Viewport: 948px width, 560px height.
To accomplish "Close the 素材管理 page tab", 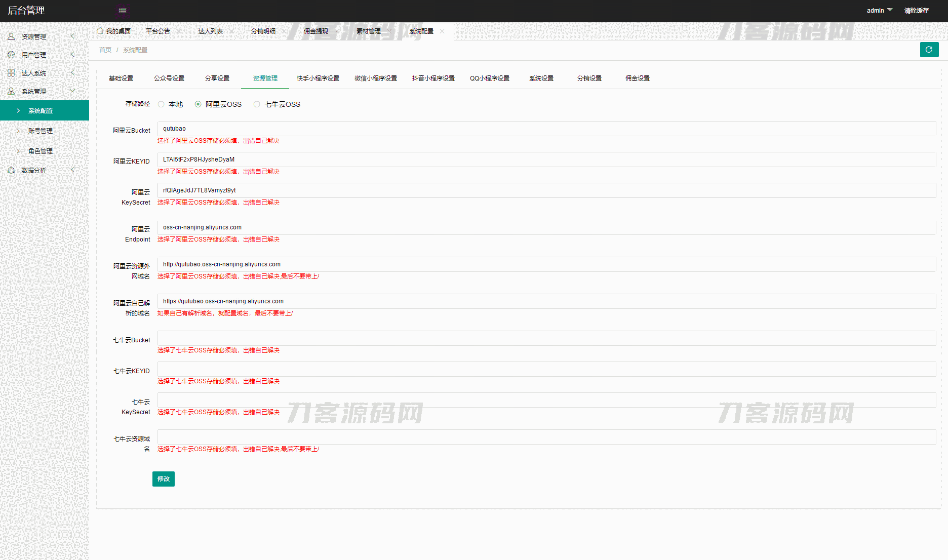I will tap(389, 31).
